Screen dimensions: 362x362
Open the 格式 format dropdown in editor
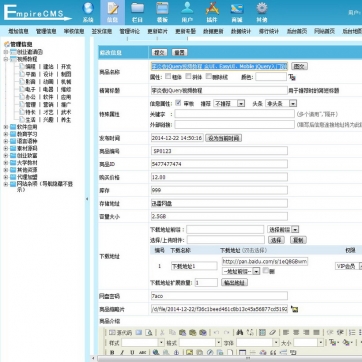coord(200,342)
